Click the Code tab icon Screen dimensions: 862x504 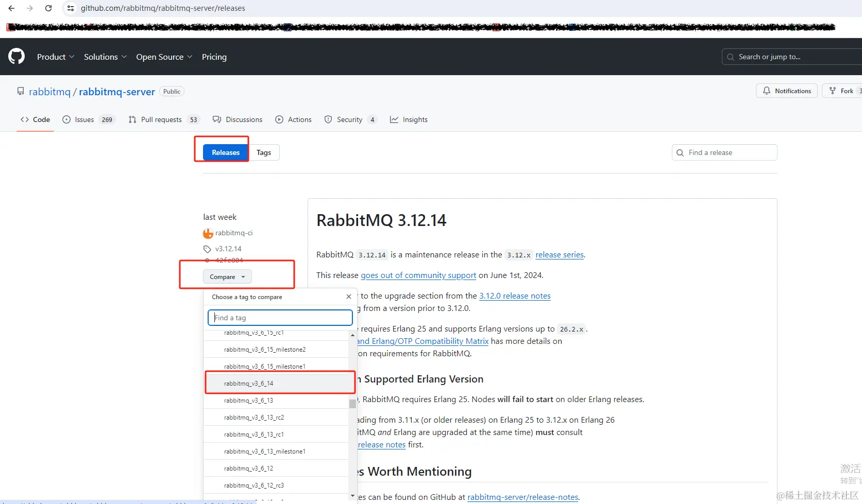25,119
